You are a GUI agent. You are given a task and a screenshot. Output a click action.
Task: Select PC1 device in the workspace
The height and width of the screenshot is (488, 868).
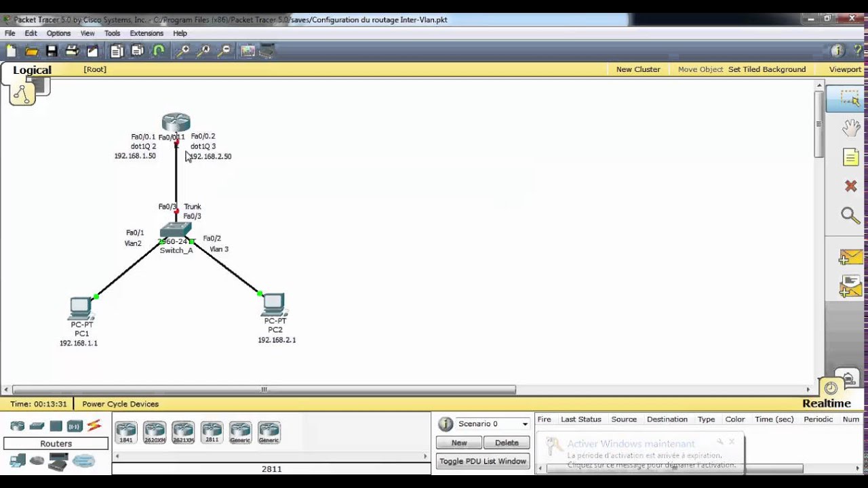pyautogui.click(x=81, y=308)
